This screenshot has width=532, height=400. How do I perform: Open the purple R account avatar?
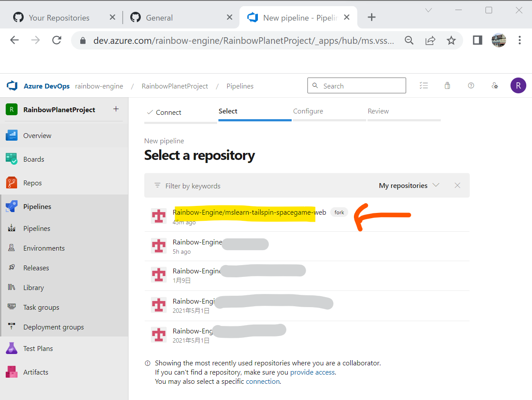(x=518, y=85)
